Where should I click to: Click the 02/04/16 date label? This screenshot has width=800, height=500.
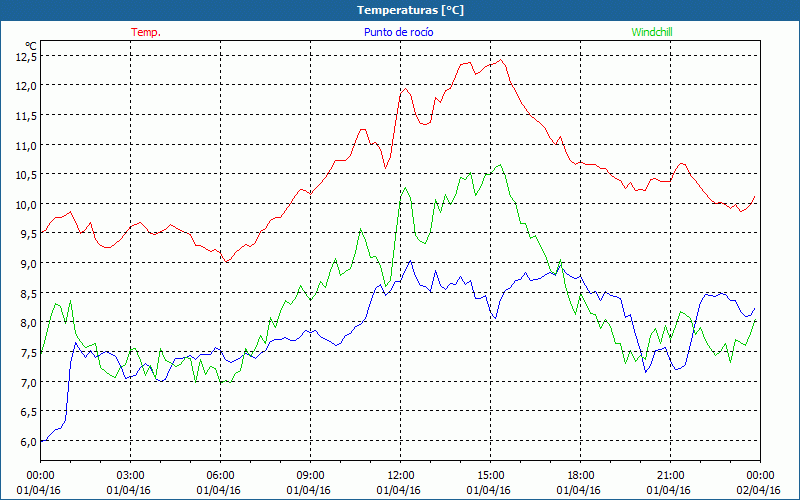point(759,490)
